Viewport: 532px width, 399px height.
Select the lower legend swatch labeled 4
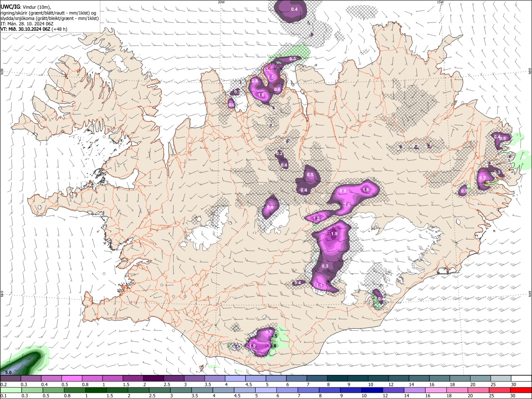coord(223,390)
